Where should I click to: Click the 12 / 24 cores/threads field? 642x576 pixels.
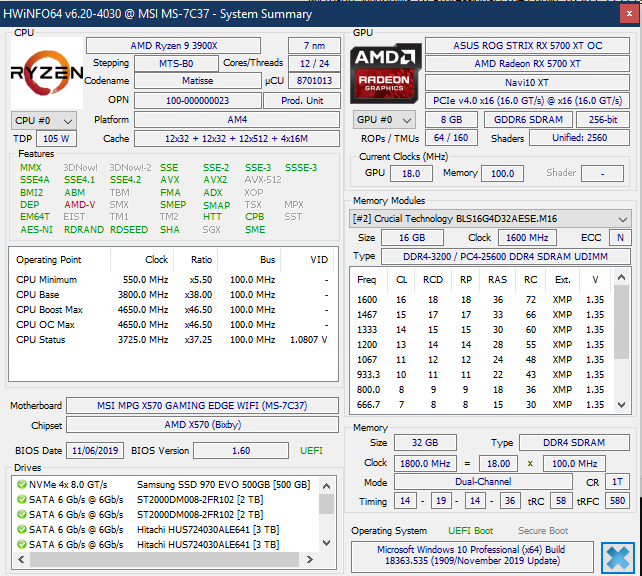pos(314,63)
